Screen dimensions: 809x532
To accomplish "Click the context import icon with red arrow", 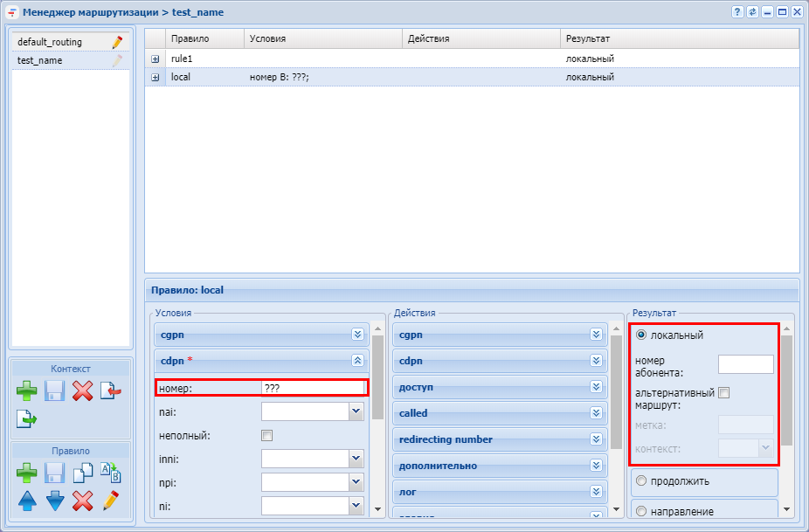I will pyautogui.click(x=110, y=390).
